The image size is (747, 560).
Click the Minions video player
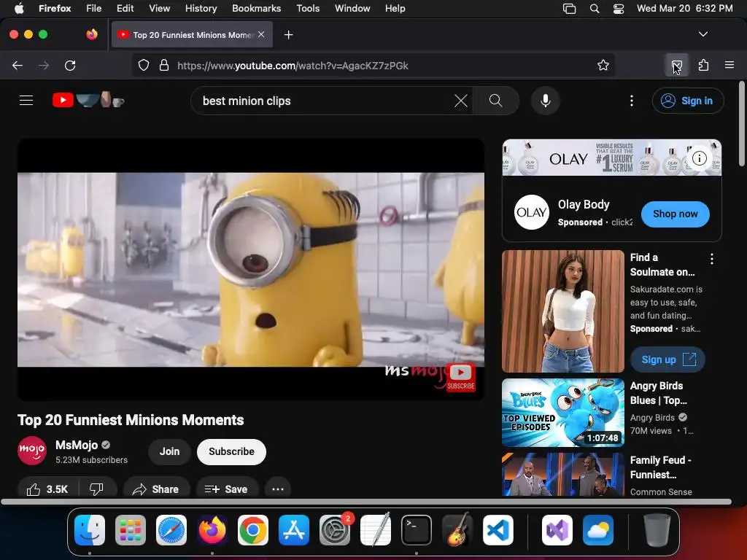251,270
